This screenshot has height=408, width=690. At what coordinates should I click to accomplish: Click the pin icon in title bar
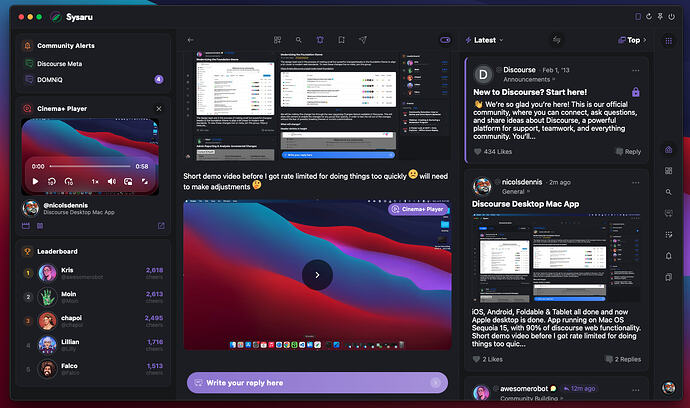[x=660, y=17]
